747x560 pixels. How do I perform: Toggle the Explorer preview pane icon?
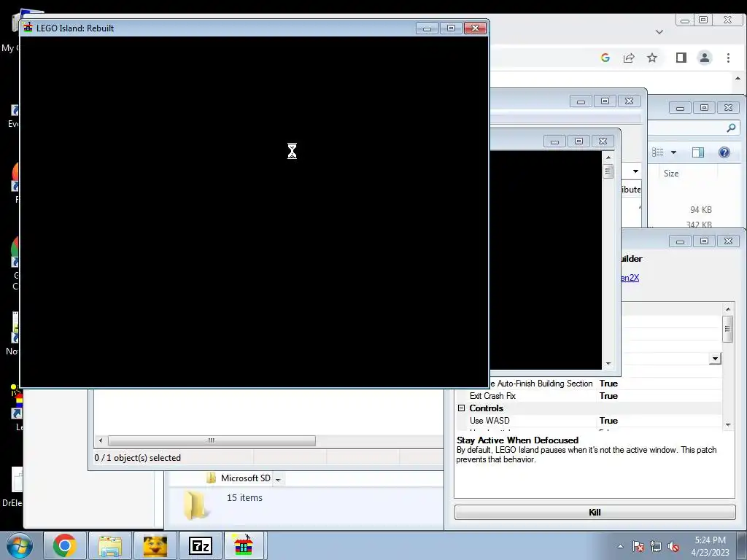[698, 152]
